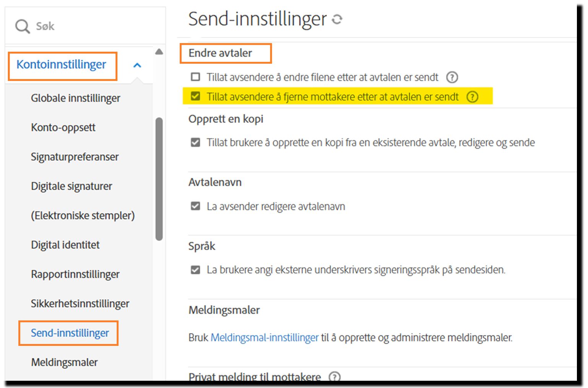Open help for 'fjerne mottakere etter at avtalen er sendt'
This screenshot has height=388, width=588.
tap(473, 97)
